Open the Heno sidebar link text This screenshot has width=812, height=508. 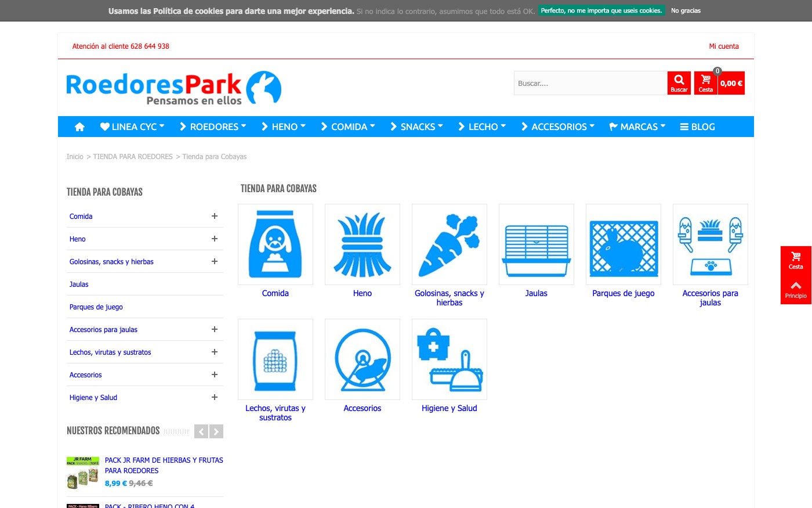click(x=78, y=239)
